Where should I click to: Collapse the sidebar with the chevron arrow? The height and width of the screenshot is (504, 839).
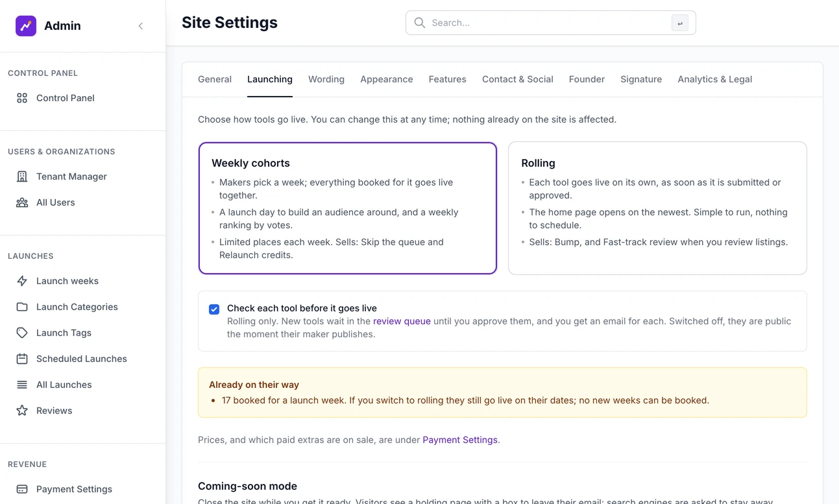(141, 26)
